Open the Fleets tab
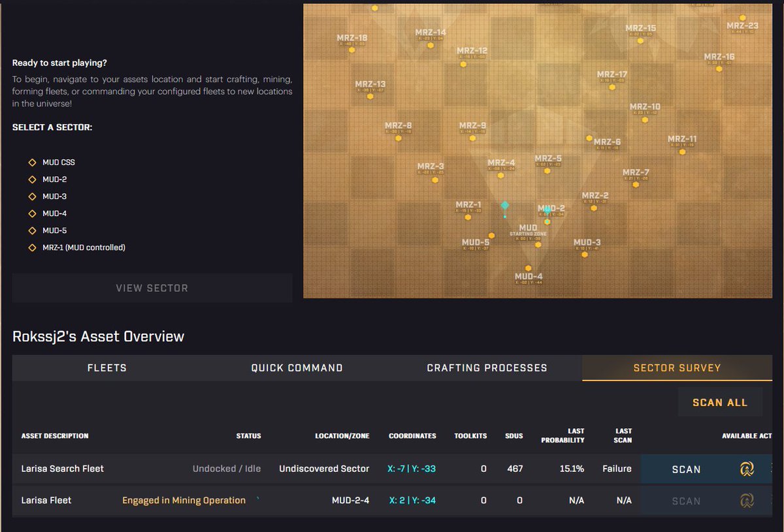 click(107, 368)
